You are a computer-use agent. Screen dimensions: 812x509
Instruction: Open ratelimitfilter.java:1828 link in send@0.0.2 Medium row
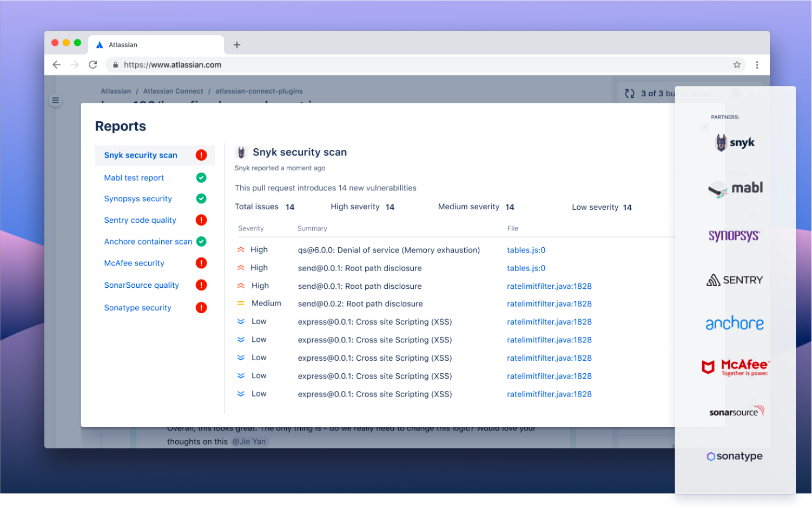(x=549, y=304)
